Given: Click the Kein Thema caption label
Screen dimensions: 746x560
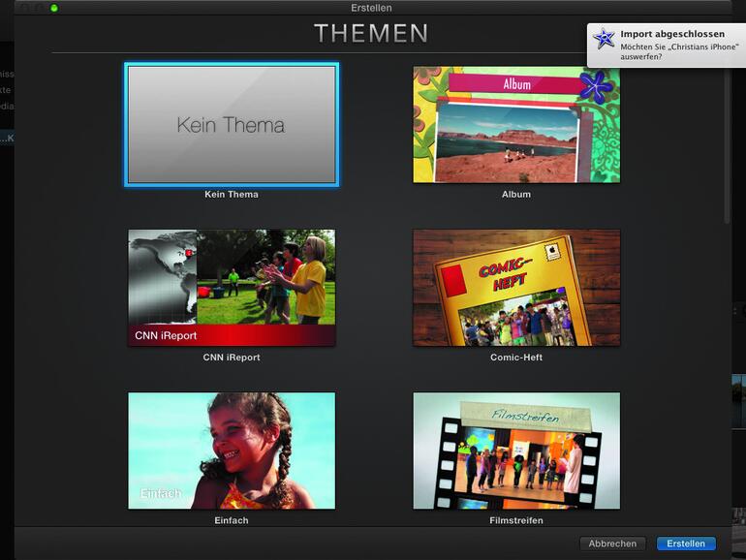Looking at the screenshot, I should tap(232, 194).
